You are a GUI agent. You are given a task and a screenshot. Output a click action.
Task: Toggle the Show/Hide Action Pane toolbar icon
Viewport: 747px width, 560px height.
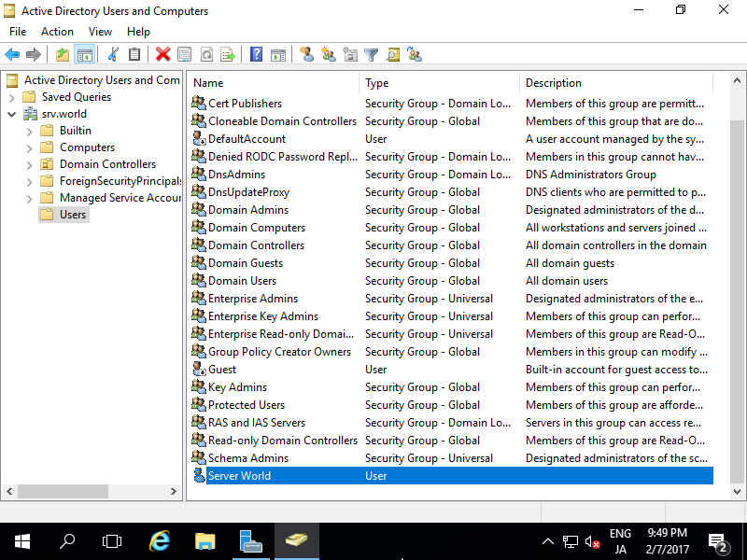[x=278, y=55]
